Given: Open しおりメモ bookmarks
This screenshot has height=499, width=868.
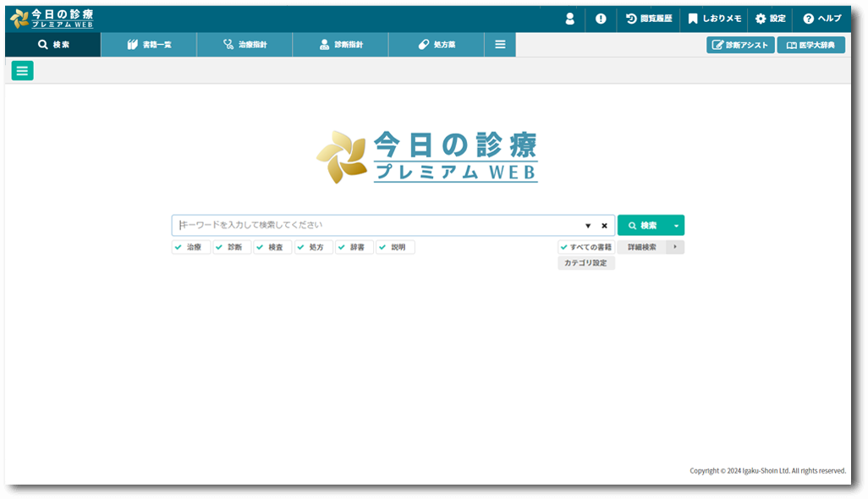Looking at the screenshot, I should tap(714, 19).
